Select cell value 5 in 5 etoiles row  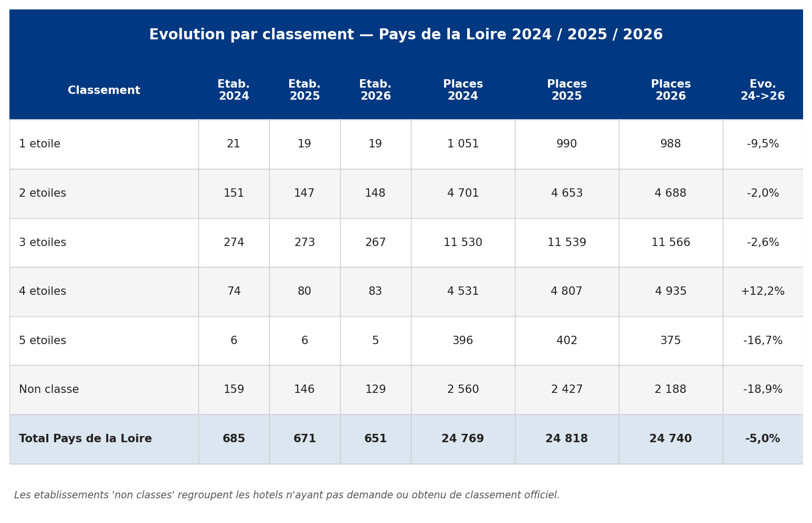pyautogui.click(x=375, y=341)
